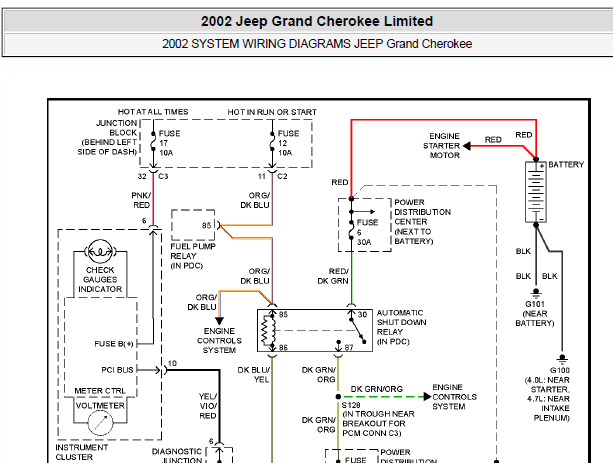
Task: Click connector label 'C2' at pin 11
Action: click(x=282, y=176)
